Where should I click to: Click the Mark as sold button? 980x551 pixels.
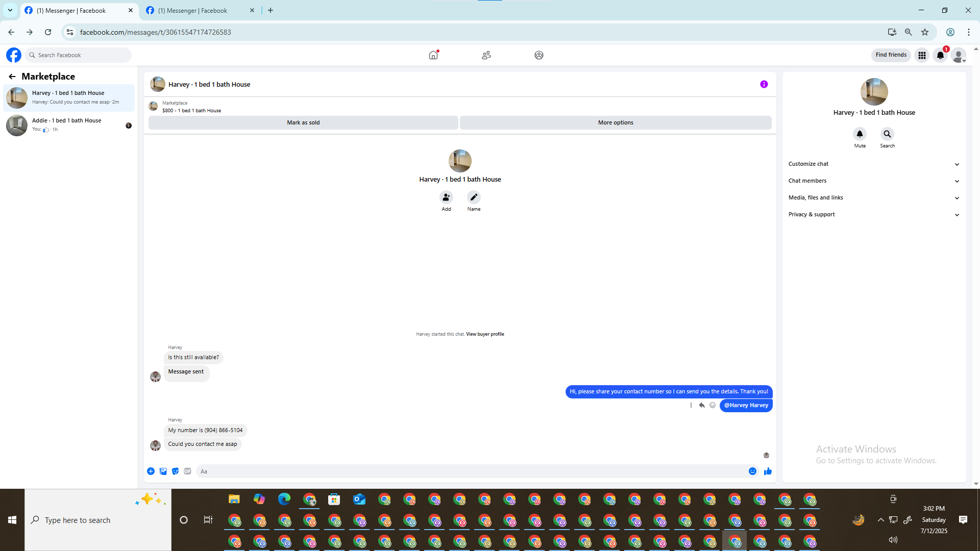[303, 123]
